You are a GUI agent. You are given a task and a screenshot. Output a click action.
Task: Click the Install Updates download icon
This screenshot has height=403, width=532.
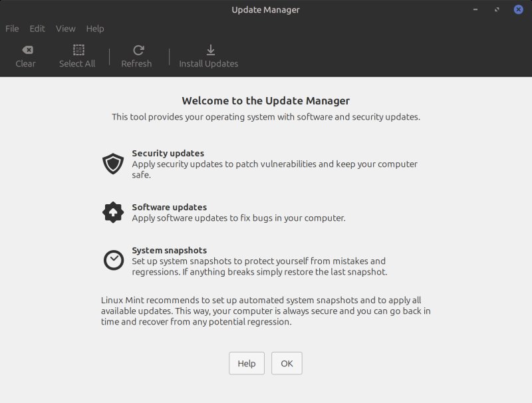click(209, 49)
